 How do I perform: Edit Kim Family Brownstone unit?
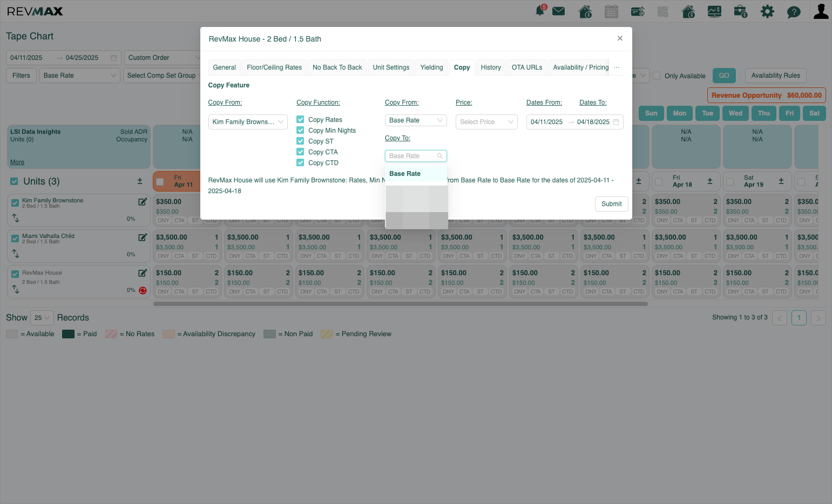[143, 202]
